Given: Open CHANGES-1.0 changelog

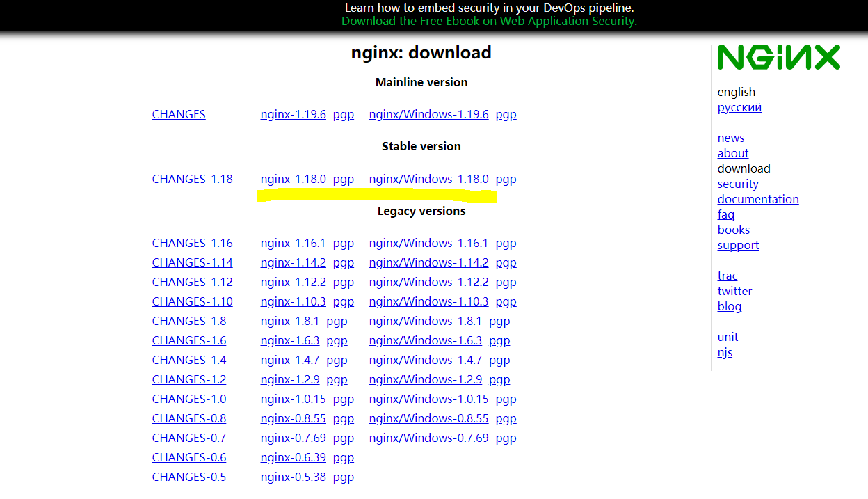Looking at the screenshot, I should pyautogui.click(x=188, y=399).
